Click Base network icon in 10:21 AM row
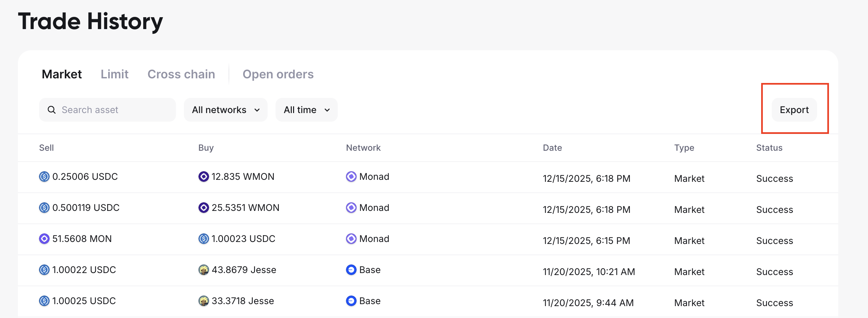 tap(351, 270)
